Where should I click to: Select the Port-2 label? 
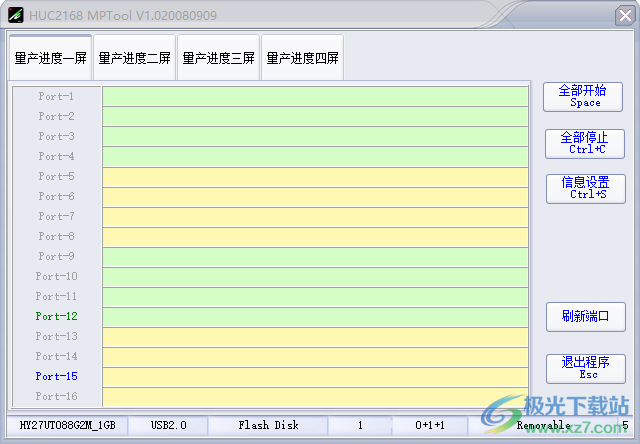pos(56,116)
